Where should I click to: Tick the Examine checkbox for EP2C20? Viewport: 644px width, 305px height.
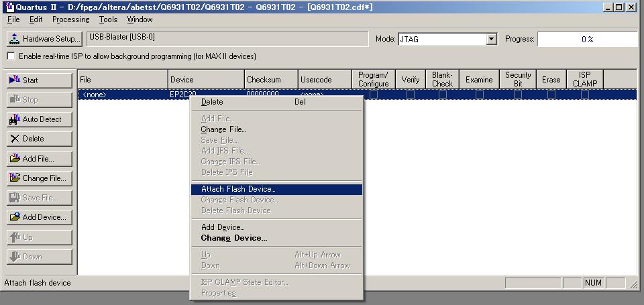pos(479,95)
